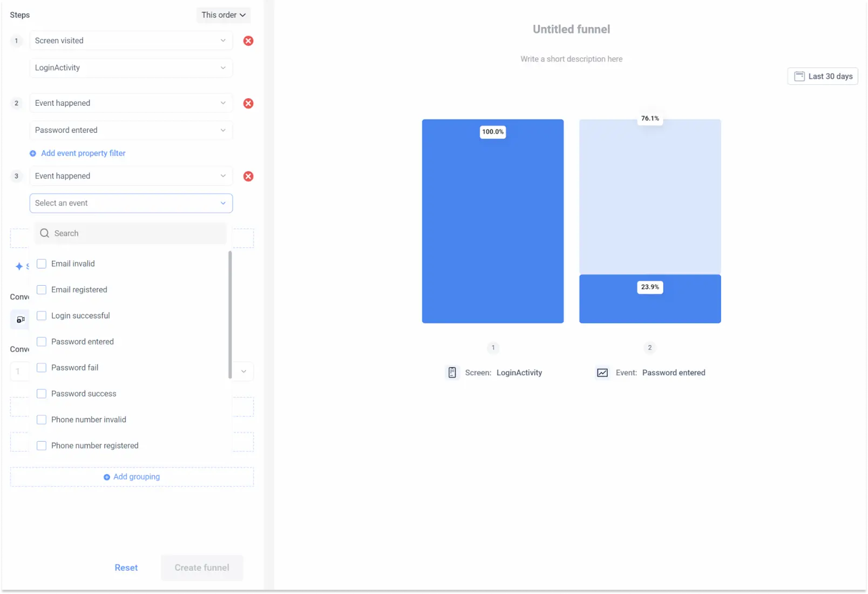Click the Phone number registered label text
Image resolution: width=868 pixels, height=594 pixels.
[95, 446]
